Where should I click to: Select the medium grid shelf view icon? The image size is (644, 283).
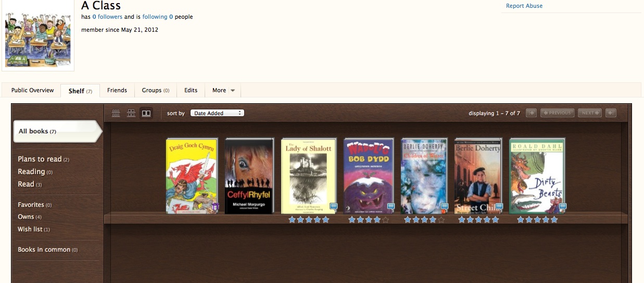coord(131,113)
